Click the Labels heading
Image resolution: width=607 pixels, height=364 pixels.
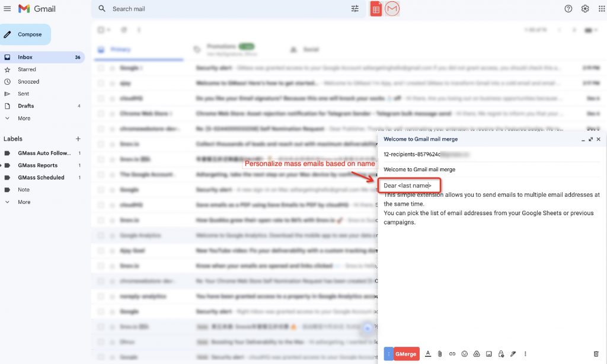13,139
